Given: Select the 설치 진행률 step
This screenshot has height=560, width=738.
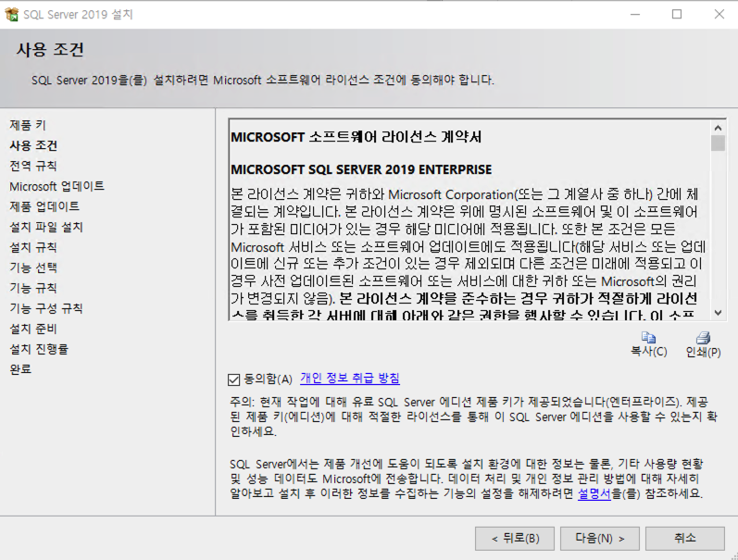Looking at the screenshot, I should point(39,349).
